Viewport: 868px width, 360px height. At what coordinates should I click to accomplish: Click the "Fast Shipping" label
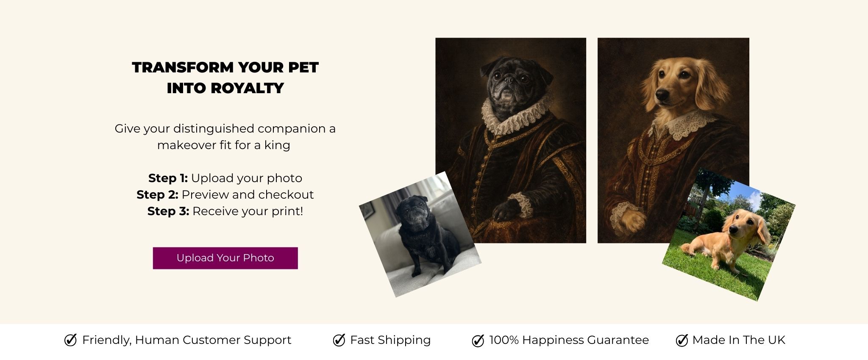click(390, 340)
